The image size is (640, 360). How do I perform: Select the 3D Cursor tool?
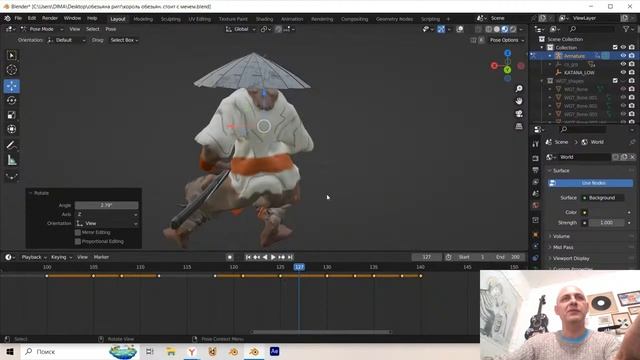[x=11, y=70]
